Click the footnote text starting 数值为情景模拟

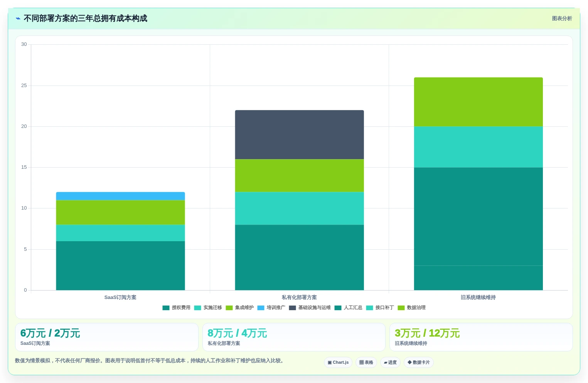coord(150,361)
